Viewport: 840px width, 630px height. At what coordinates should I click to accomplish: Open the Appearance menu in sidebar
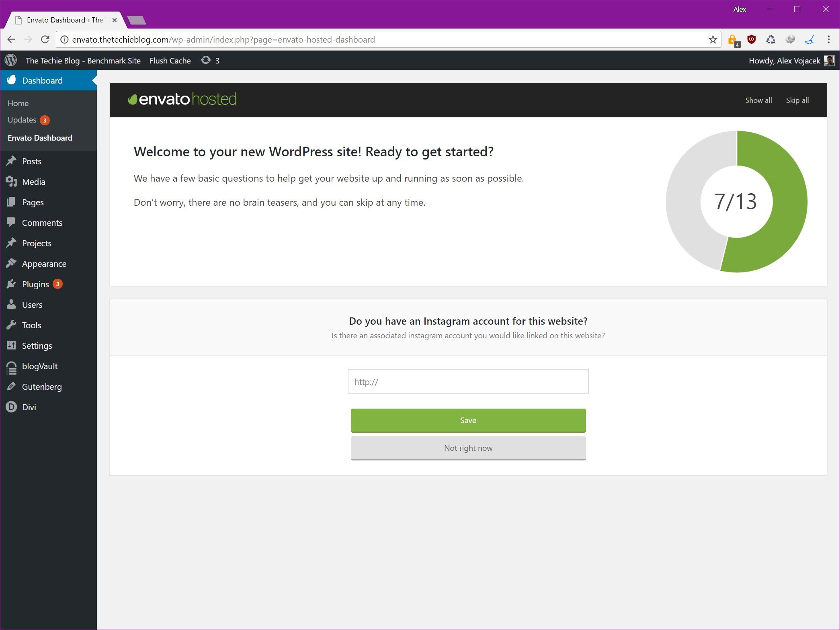coord(44,264)
